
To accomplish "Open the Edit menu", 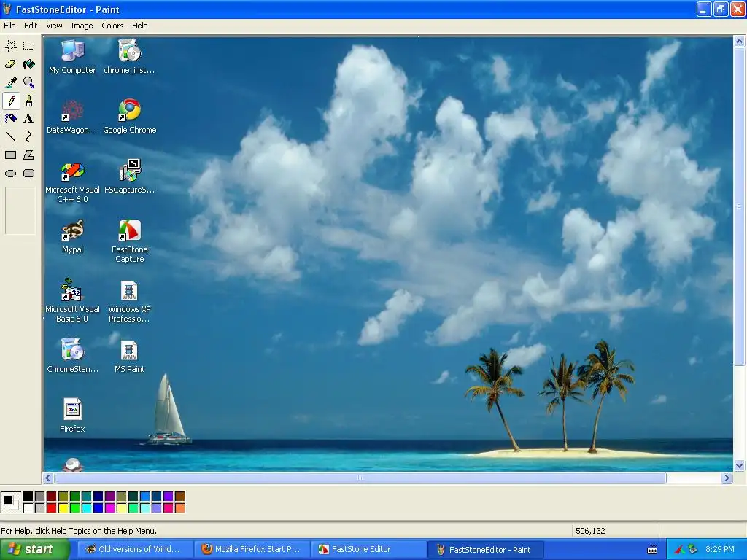I will click(31, 26).
